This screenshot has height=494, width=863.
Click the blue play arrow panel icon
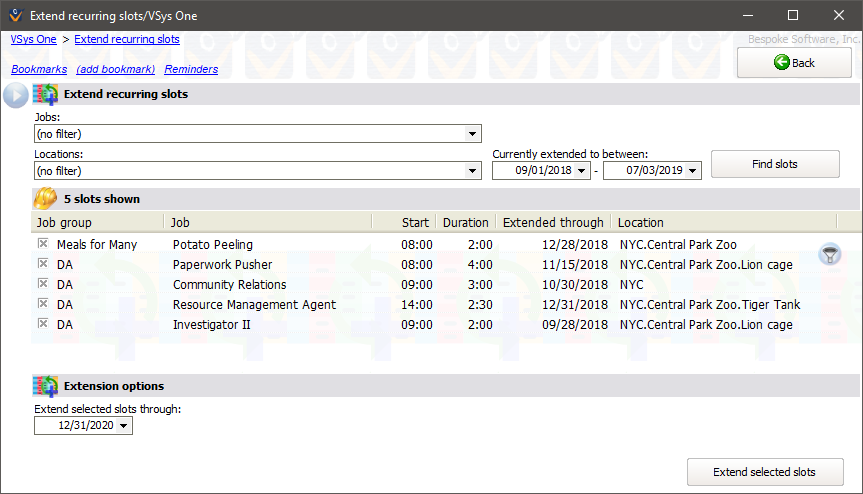(x=15, y=95)
